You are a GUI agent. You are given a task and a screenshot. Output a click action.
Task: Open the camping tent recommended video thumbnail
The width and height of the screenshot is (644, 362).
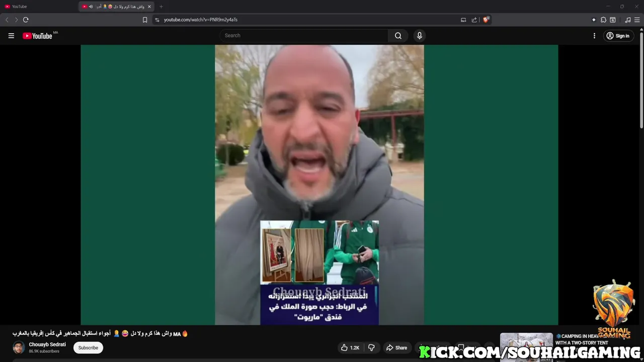[x=526, y=347]
